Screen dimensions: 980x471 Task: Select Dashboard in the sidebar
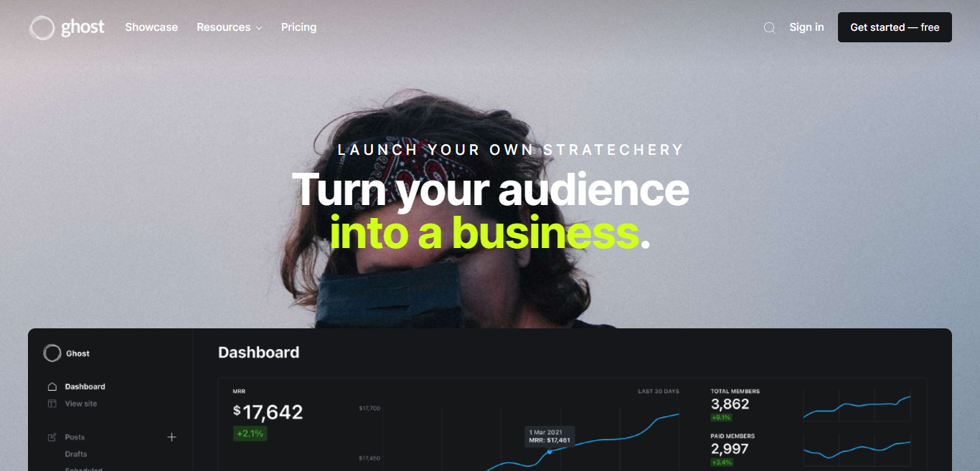(85, 386)
